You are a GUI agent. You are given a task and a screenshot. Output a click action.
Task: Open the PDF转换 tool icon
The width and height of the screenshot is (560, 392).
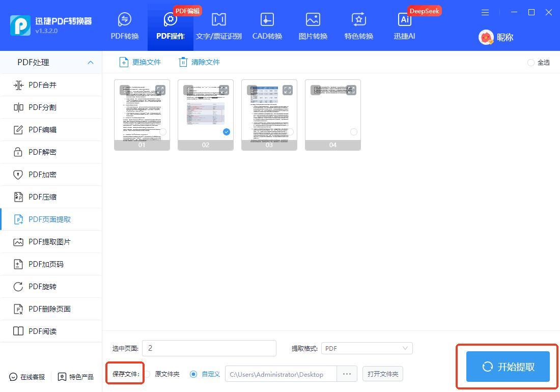(125, 20)
